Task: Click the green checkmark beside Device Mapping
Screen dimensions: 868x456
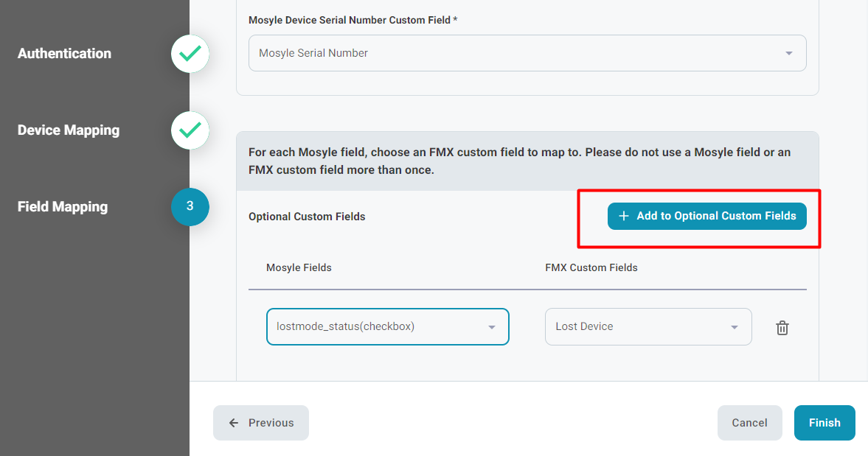Action: pos(190,130)
